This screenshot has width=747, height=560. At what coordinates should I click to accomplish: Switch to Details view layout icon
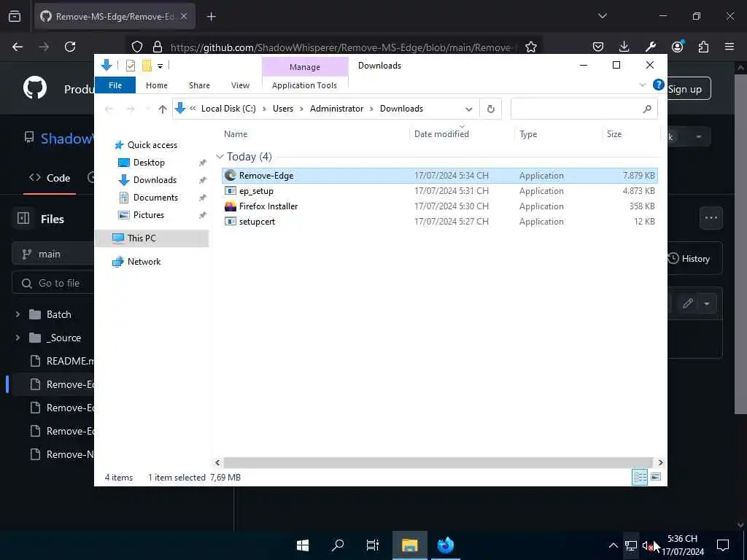click(x=639, y=477)
